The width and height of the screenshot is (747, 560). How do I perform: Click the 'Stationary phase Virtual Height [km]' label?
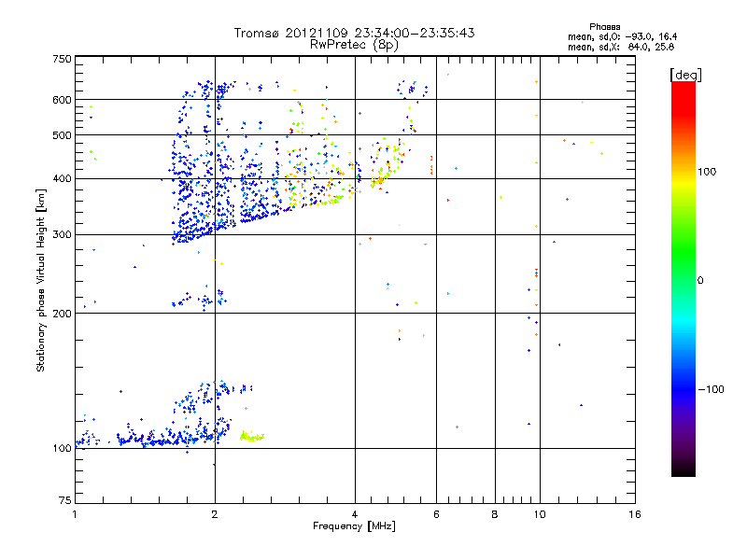pyautogui.click(x=41, y=280)
